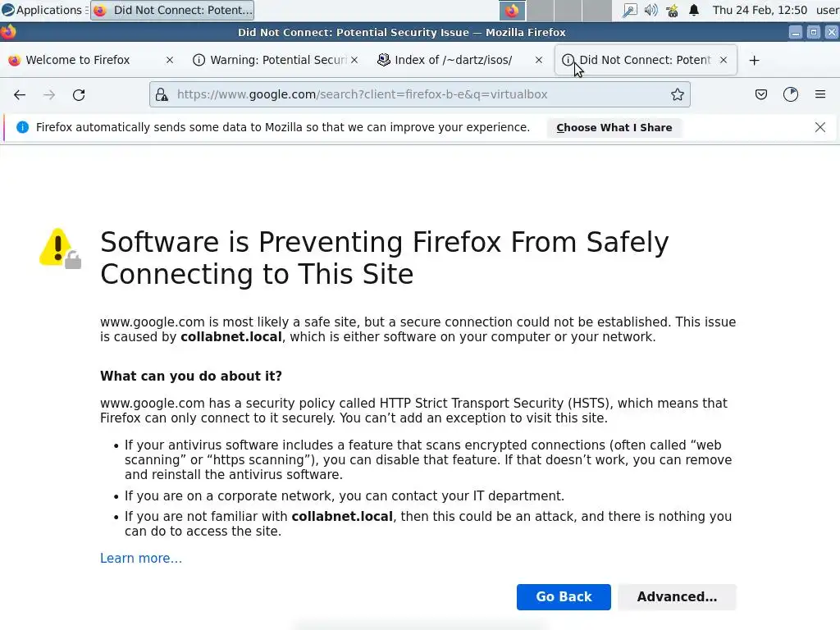This screenshot has height=630, width=840.
Task: Close the 'Index of /~dartz/isos/' tab
Action: [x=538, y=60]
